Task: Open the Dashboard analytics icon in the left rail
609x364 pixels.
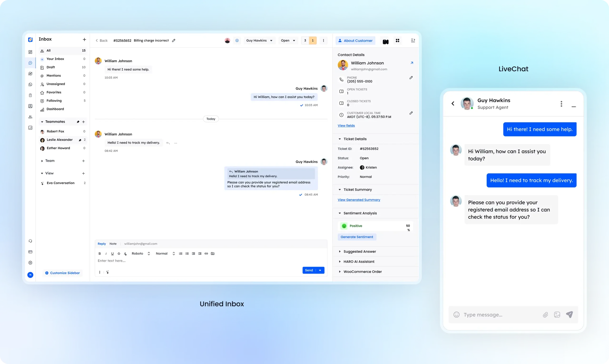Action: tap(30, 127)
